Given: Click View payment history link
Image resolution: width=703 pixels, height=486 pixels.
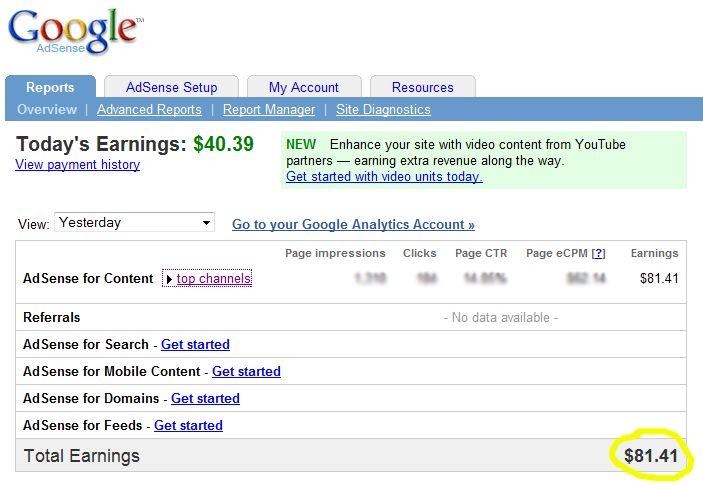Looking at the screenshot, I should pos(78,165).
